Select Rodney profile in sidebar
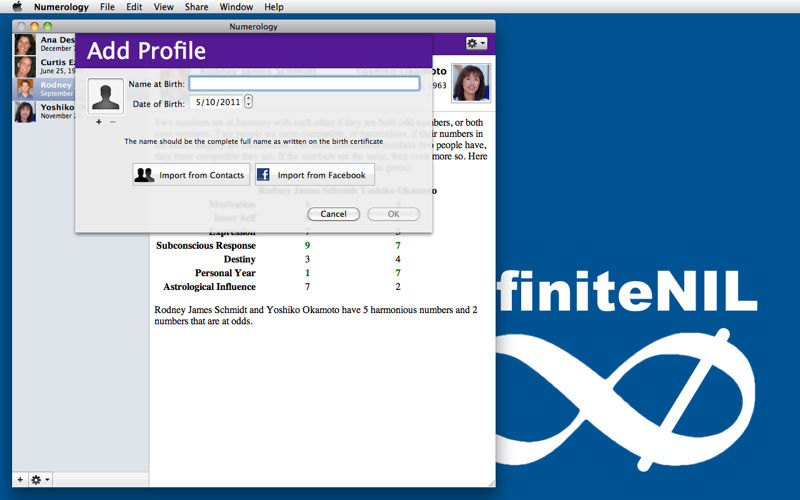The image size is (800, 500). coord(45,89)
